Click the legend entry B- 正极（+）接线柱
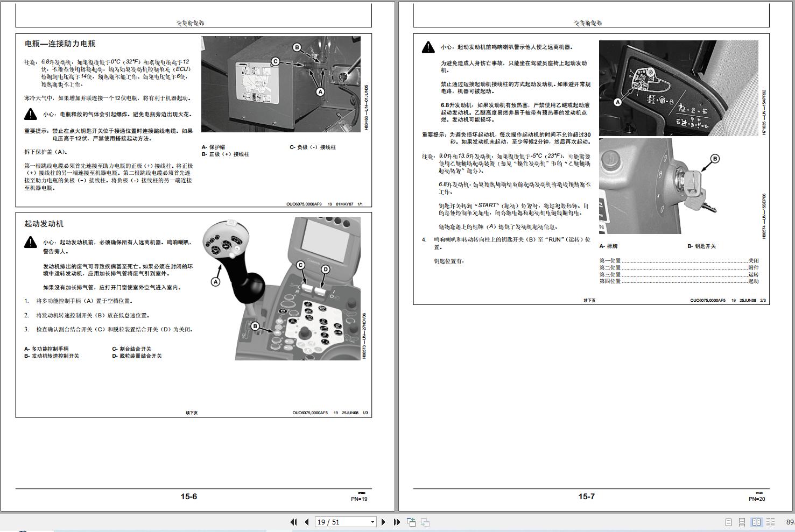795x532 pixels. click(226, 154)
